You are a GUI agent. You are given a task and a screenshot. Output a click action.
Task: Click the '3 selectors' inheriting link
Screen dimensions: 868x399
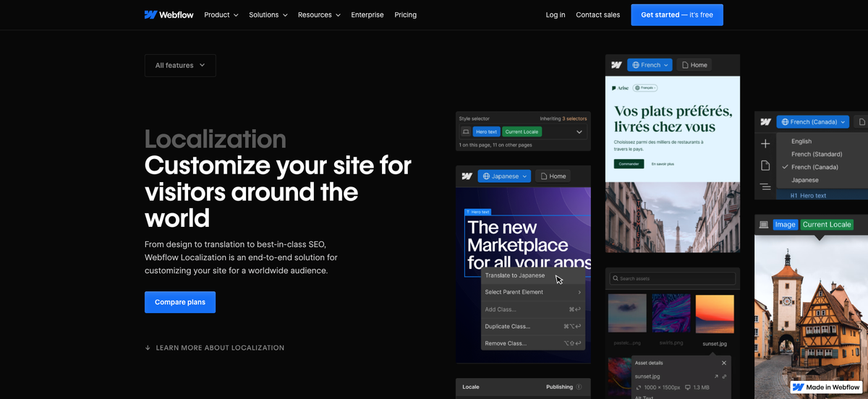point(574,119)
